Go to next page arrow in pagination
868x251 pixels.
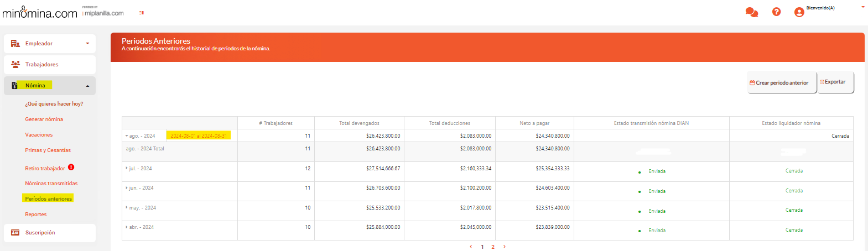coord(504,247)
